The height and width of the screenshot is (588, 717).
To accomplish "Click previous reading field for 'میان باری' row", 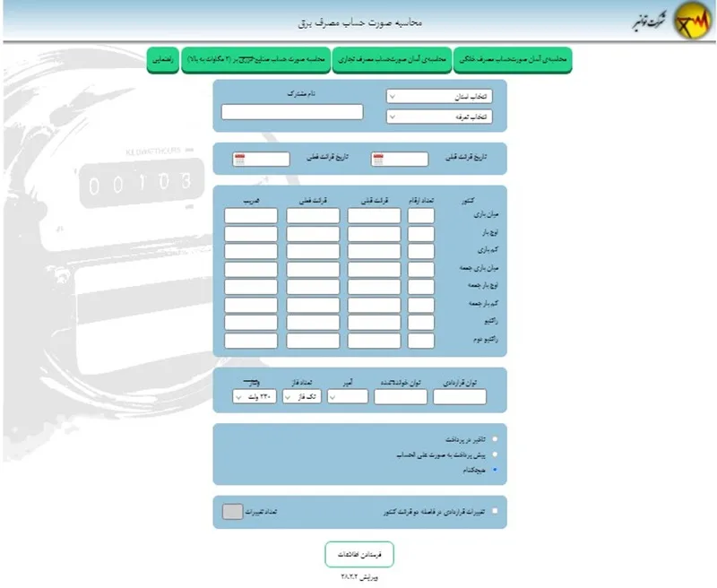I will 374,216.
